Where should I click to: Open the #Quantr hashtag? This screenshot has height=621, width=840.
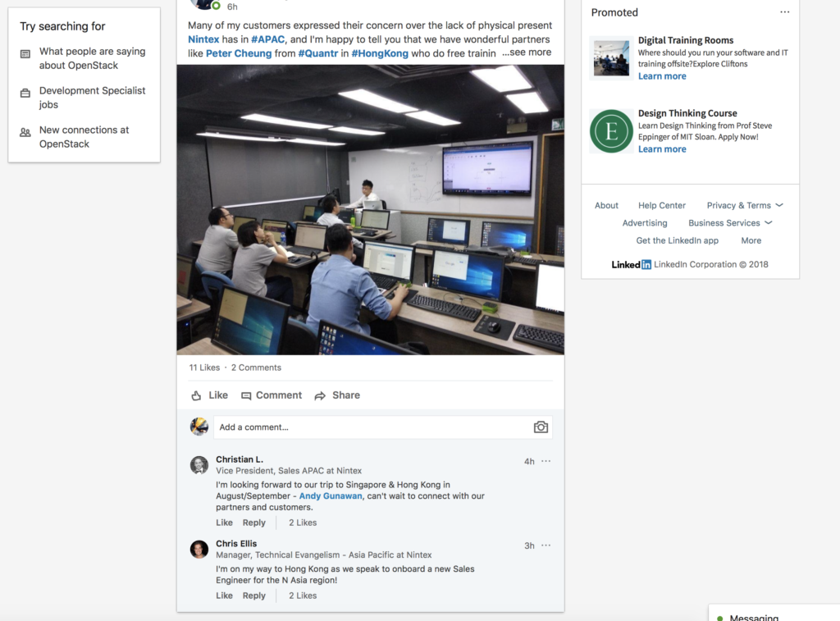click(x=318, y=53)
